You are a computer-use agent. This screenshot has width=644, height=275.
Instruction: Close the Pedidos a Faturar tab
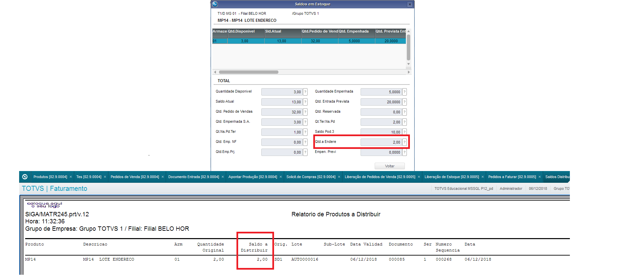tap(540, 177)
